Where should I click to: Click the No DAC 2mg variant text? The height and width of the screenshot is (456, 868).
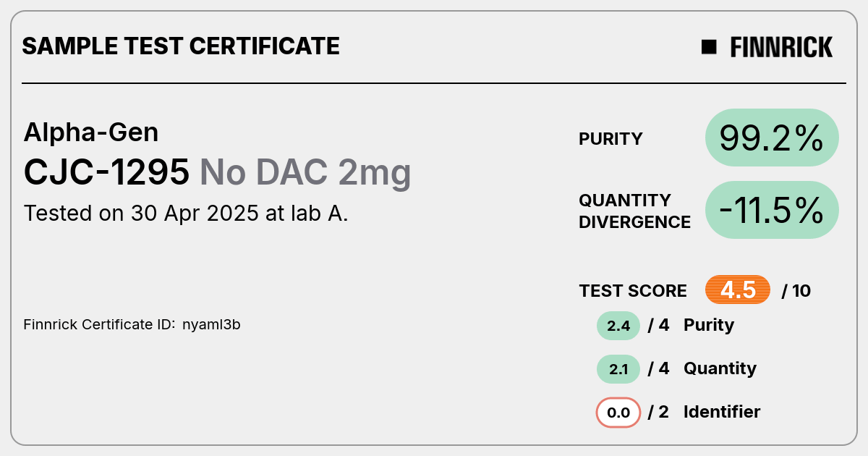pos(305,172)
